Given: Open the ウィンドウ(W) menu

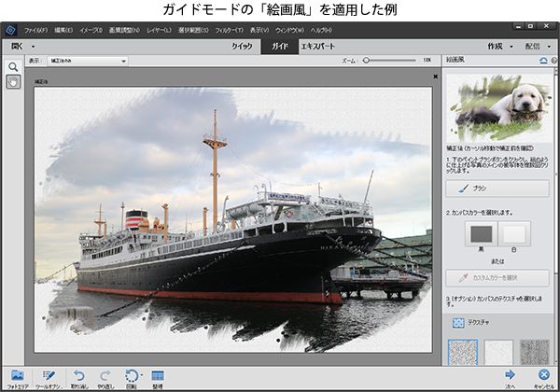Looking at the screenshot, I should tap(289, 31).
